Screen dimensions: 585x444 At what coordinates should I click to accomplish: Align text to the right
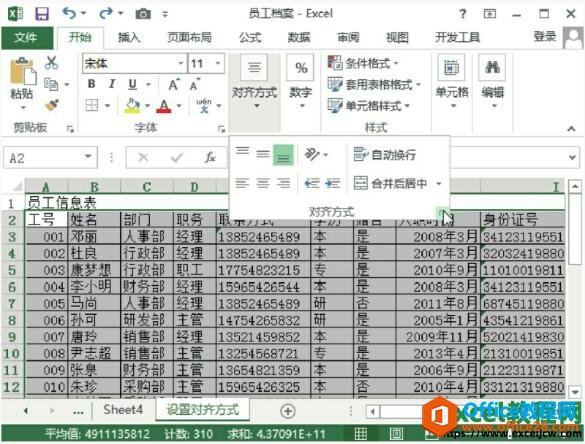click(x=283, y=183)
